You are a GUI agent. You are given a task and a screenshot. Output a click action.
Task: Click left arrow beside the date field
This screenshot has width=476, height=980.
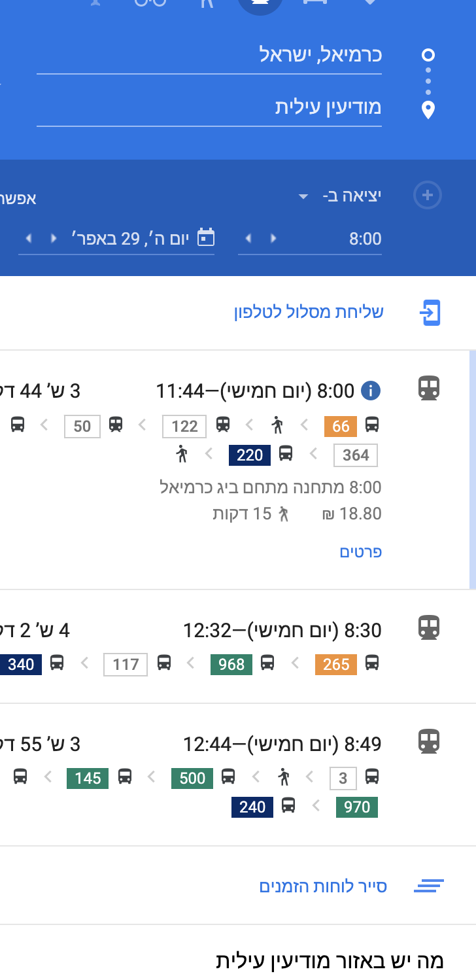(27, 238)
